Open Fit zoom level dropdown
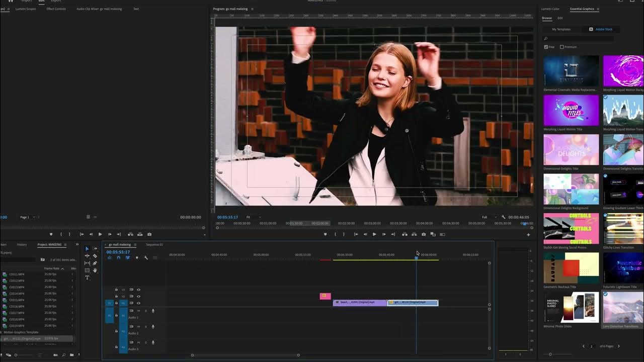The image size is (644, 362). (254, 217)
